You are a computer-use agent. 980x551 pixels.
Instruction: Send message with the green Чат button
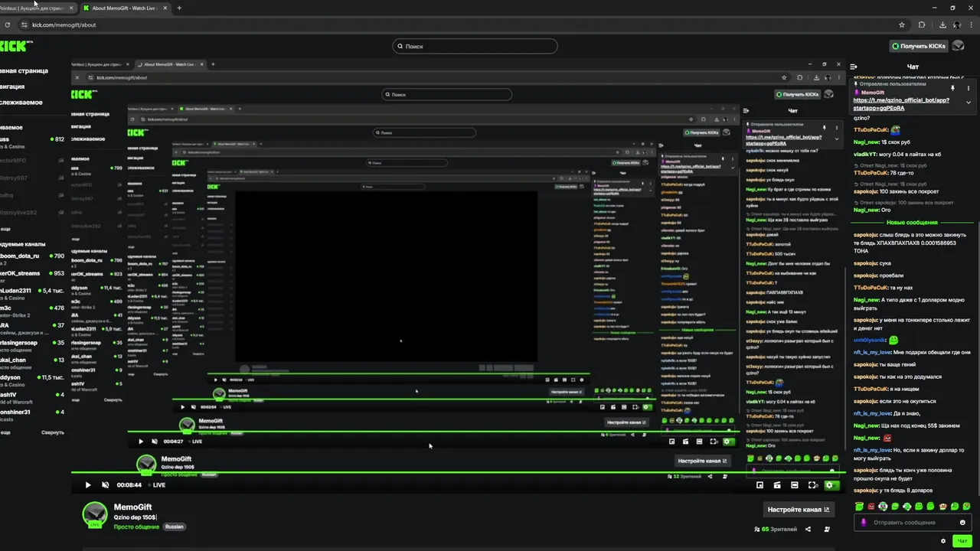[962, 541]
